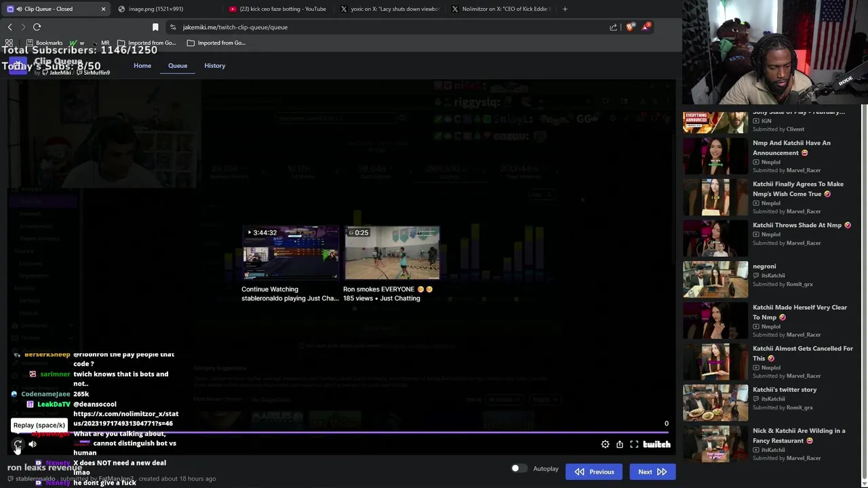Open a new browser tab

click(565, 9)
